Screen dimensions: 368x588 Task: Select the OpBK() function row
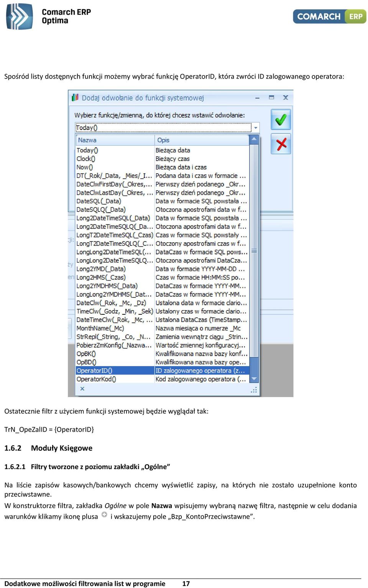pyautogui.click(x=163, y=353)
